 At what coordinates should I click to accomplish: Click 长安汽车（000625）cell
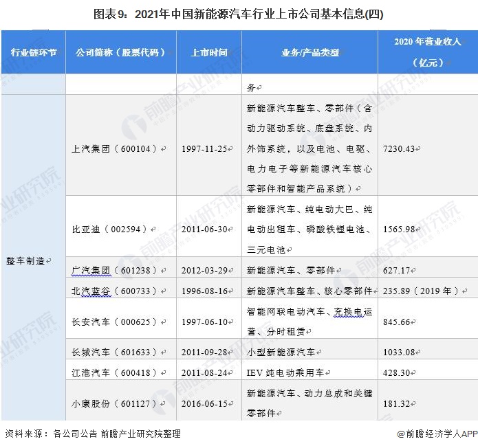point(121,318)
